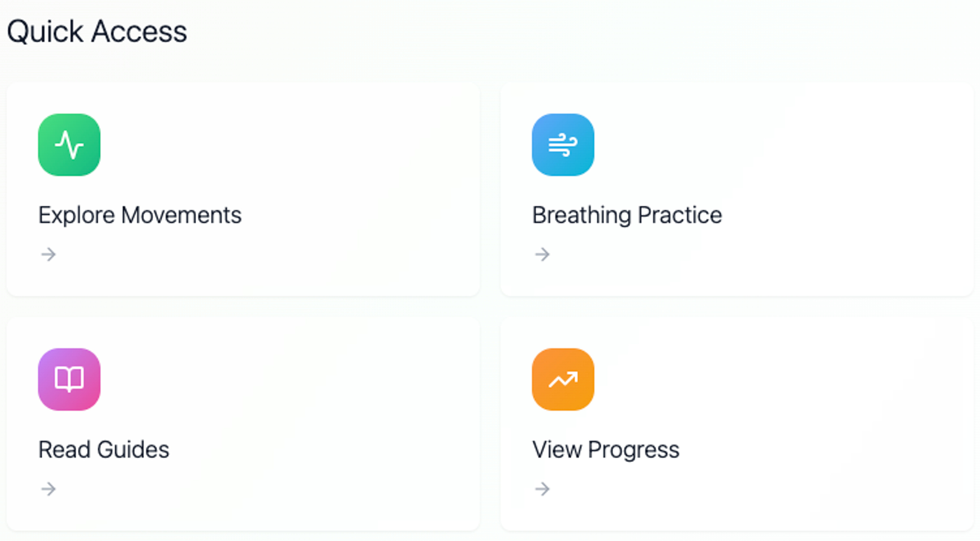Click the arrow under Breathing Practice

542,254
